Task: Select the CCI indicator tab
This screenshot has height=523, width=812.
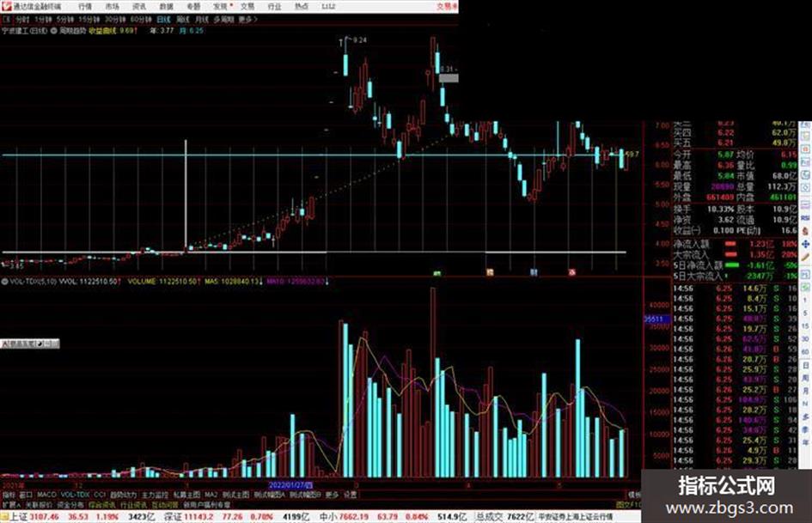Action: (x=100, y=495)
